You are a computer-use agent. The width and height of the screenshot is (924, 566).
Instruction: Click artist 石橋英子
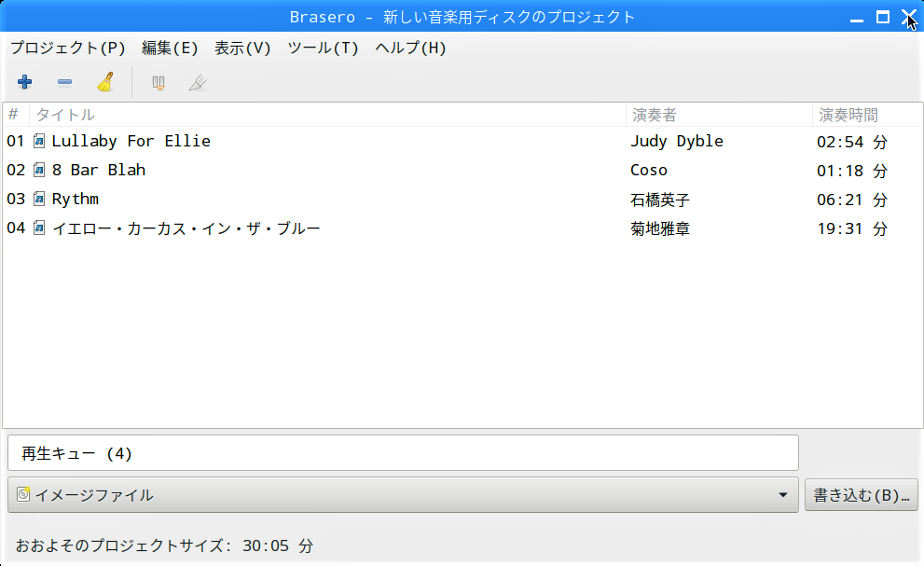tap(660, 200)
